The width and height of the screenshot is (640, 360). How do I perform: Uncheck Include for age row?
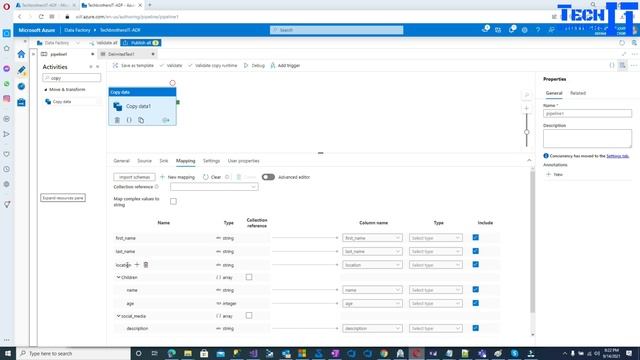[x=476, y=303]
